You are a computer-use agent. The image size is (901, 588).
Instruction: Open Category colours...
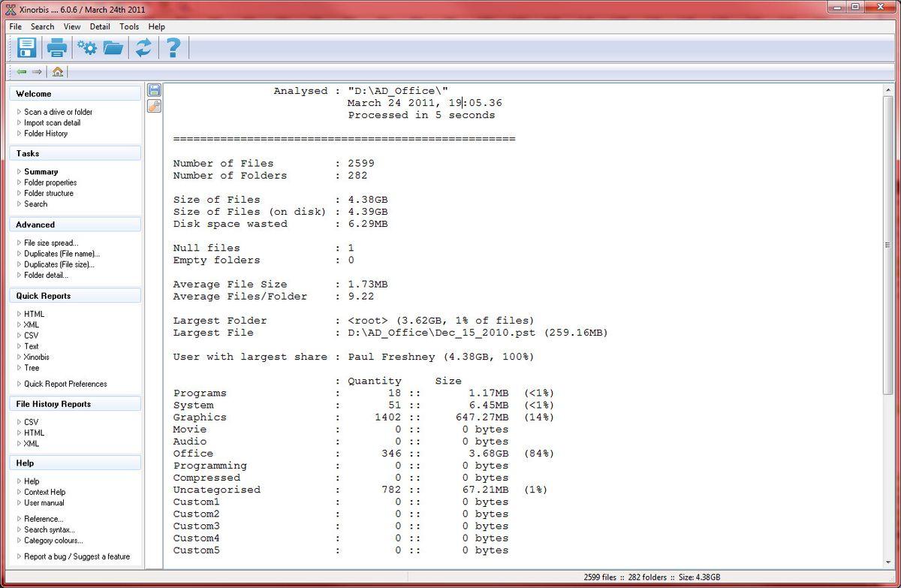(x=53, y=541)
